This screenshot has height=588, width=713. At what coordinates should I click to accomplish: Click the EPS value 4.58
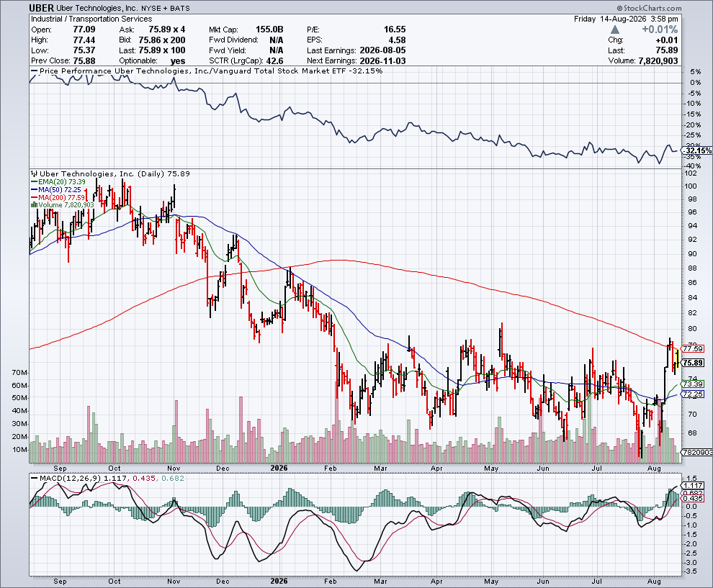(x=397, y=40)
